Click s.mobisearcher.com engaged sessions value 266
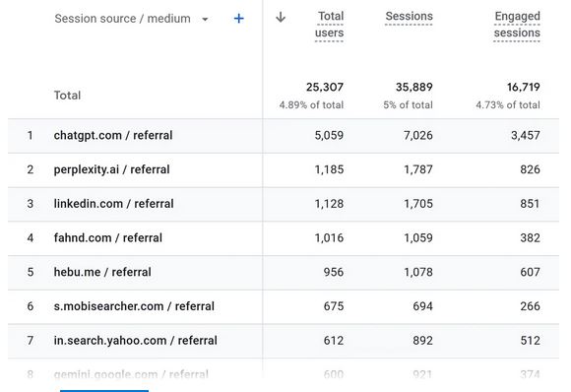Image resolution: width=571 pixels, height=392 pixels. pyautogui.click(x=530, y=306)
